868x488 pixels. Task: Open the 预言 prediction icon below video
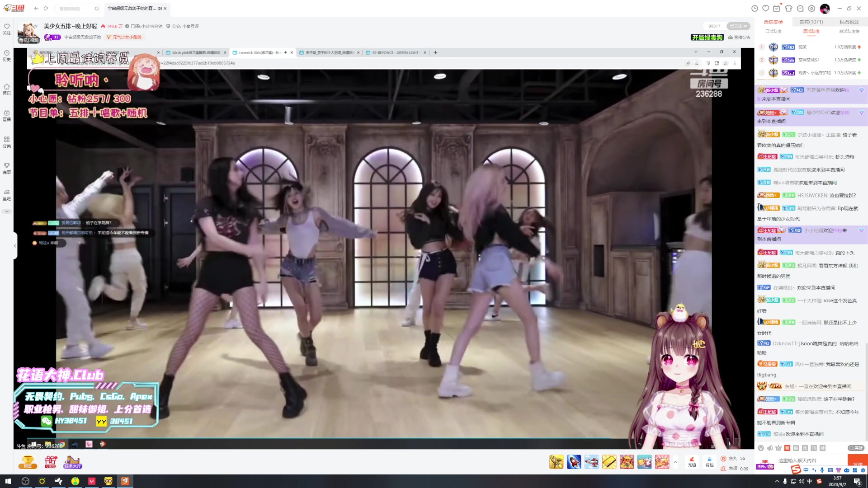pos(28,462)
